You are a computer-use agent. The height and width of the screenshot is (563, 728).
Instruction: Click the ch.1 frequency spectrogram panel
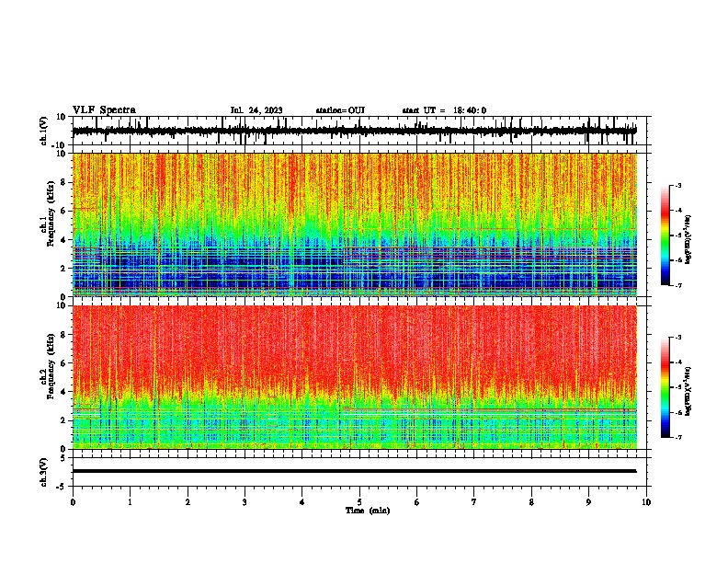(354, 224)
